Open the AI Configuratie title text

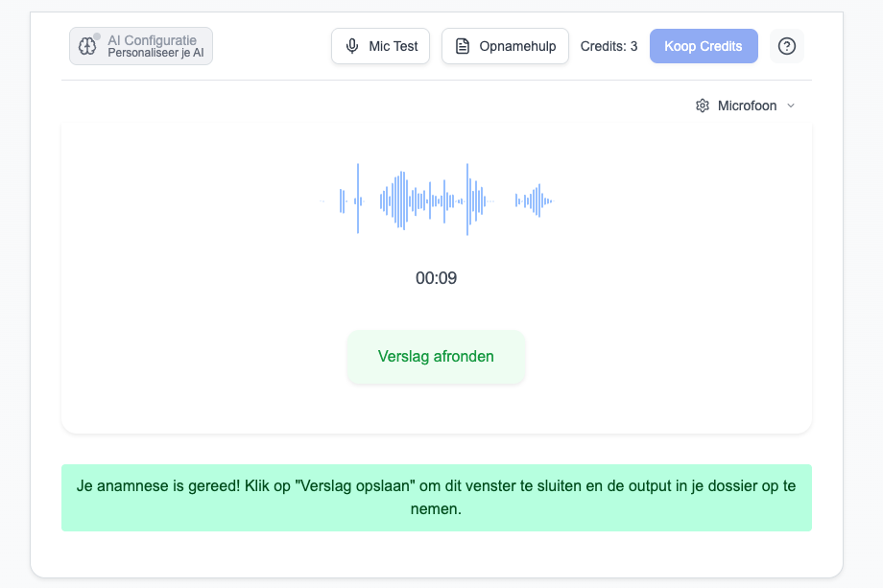click(x=152, y=40)
